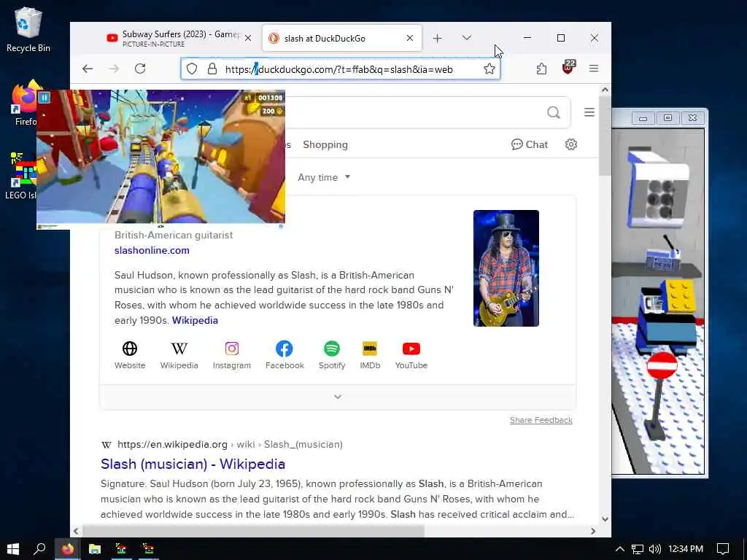Click the vertical scrollbar thumb
This screenshot has height=560, width=747.
click(605, 136)
